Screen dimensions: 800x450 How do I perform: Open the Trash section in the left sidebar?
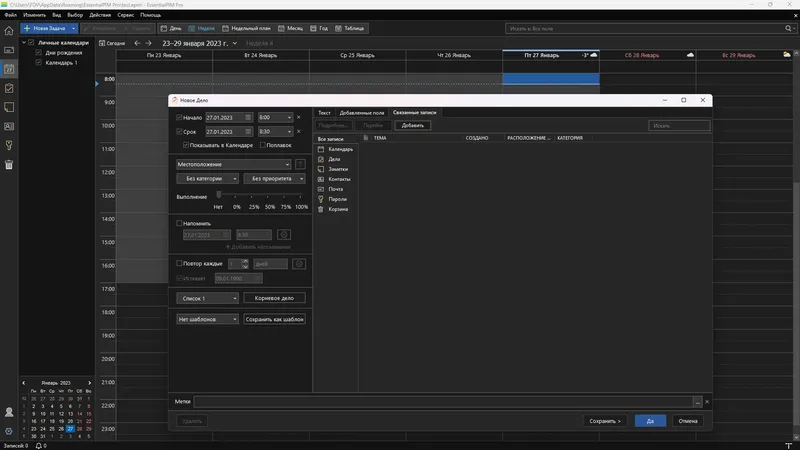[9, 164]
